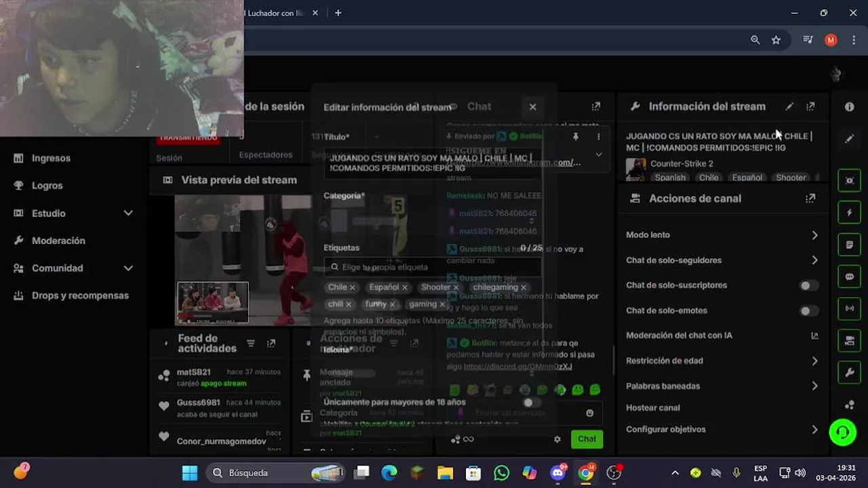
Task: Click Hostear canal
Action: [652, 408]
